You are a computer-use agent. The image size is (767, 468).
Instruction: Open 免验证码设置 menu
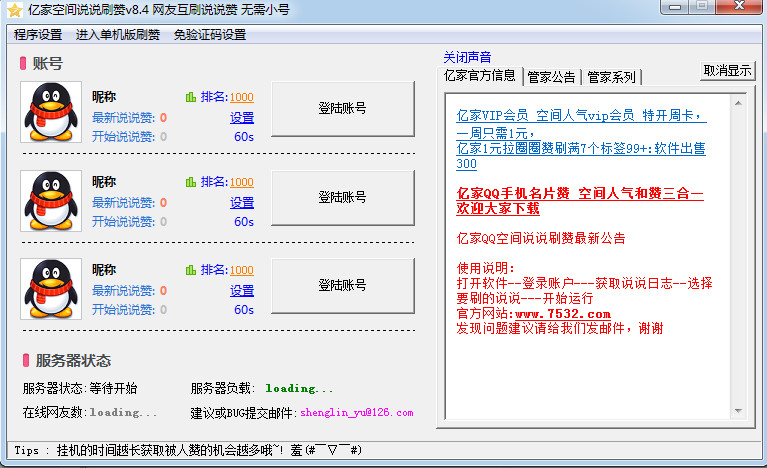[x=210, y=35]
